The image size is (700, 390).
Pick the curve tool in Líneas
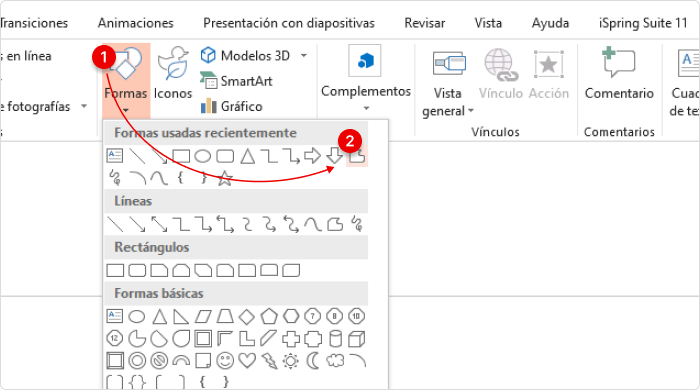click(312, 224)
